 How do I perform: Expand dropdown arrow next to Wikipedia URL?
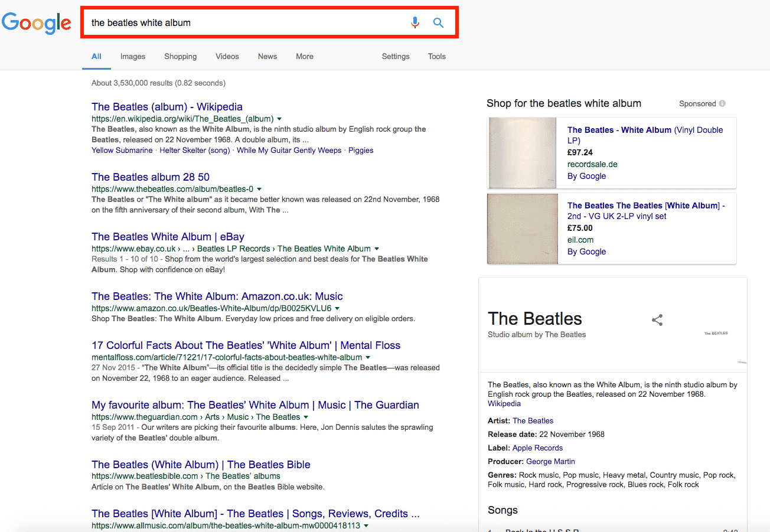[279, 119]
